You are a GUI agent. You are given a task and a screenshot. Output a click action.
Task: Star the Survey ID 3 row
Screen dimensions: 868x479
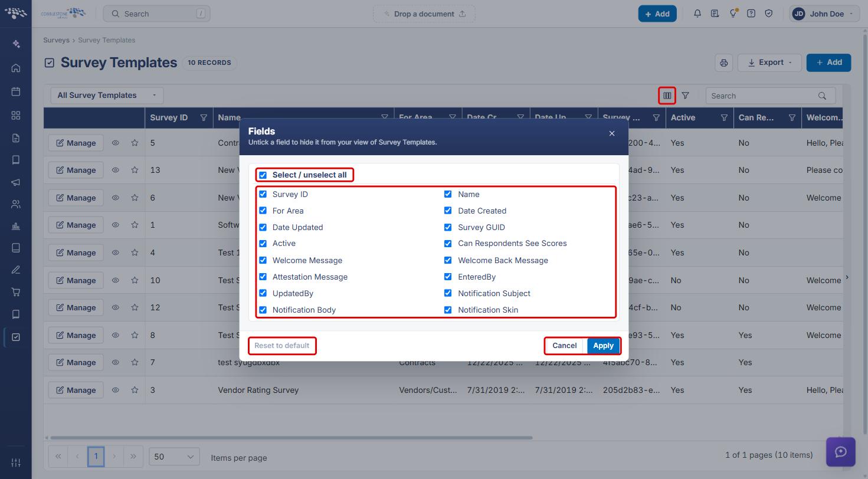point(135,390)
